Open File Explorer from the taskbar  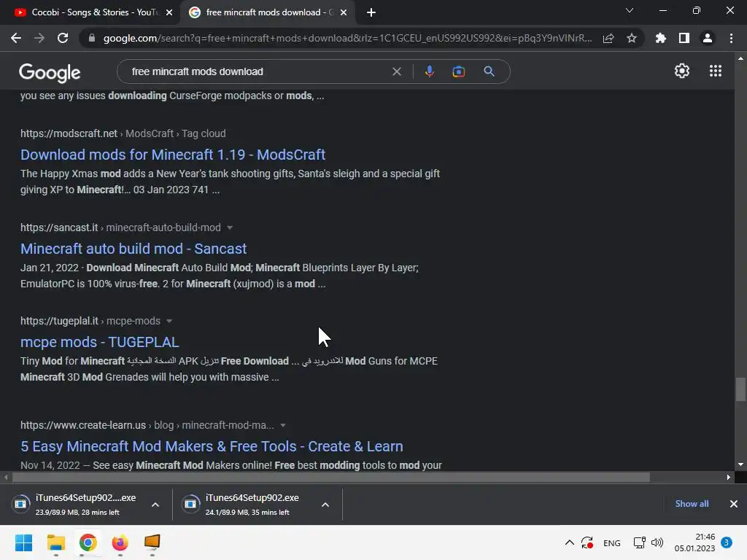pyautogui.click(x=55, y=542)
